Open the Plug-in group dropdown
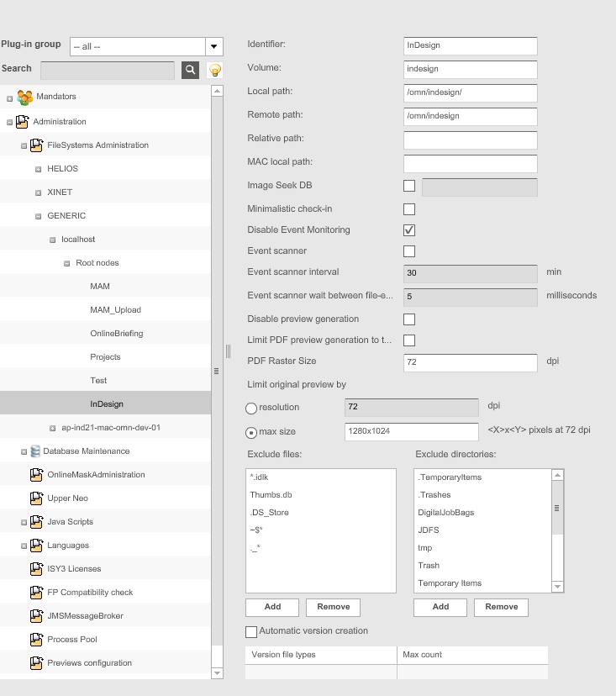Screen dimensions: 616x696 point(214,46)
